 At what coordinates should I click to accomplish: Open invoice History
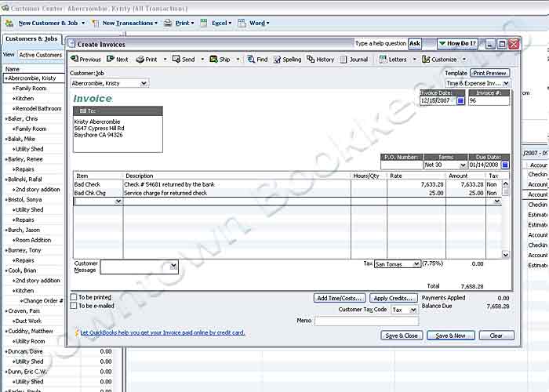tap(320, 59)
